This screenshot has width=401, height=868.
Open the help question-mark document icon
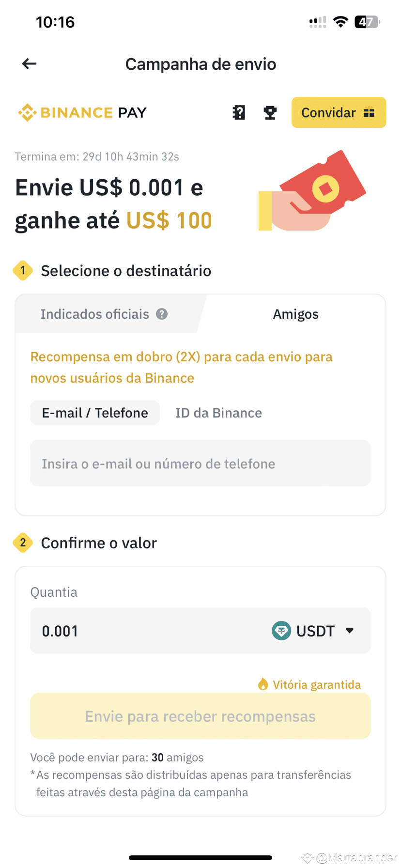coord(239,112)
